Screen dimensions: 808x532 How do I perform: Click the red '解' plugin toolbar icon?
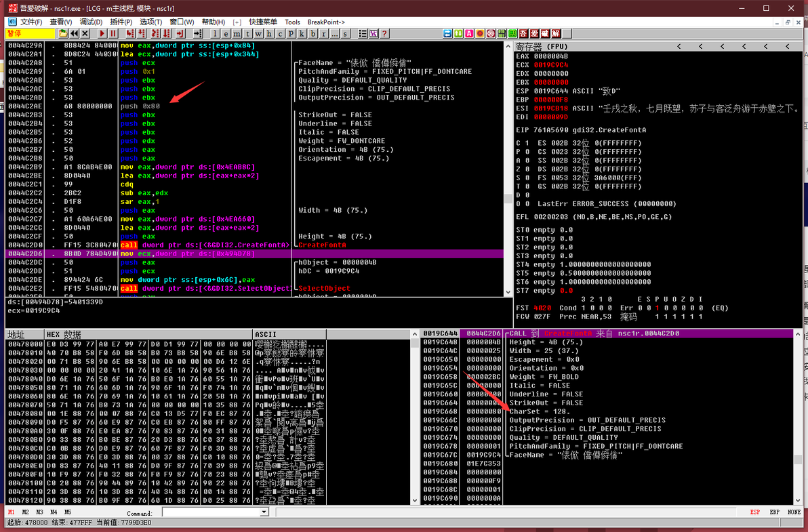pos(556,33)
